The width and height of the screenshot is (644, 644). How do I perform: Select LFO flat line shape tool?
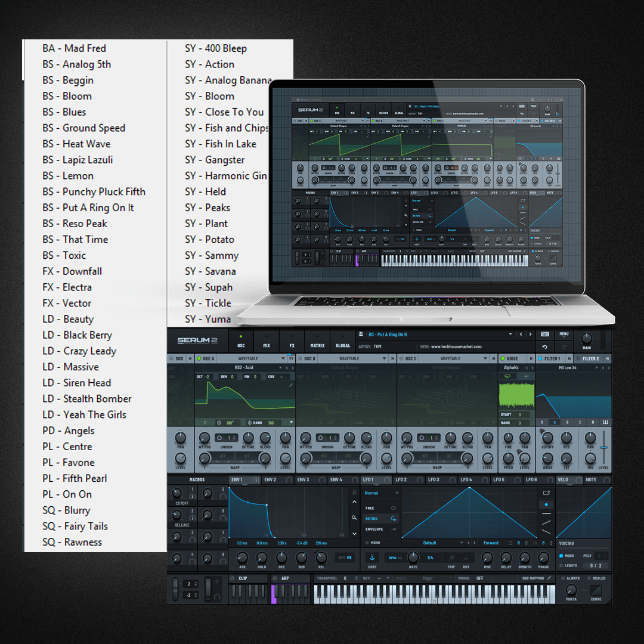click(x=546, y=514)
